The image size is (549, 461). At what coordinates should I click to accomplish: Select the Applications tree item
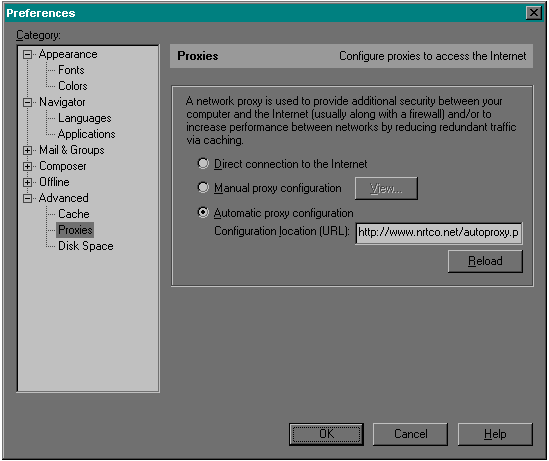point(86,134)
